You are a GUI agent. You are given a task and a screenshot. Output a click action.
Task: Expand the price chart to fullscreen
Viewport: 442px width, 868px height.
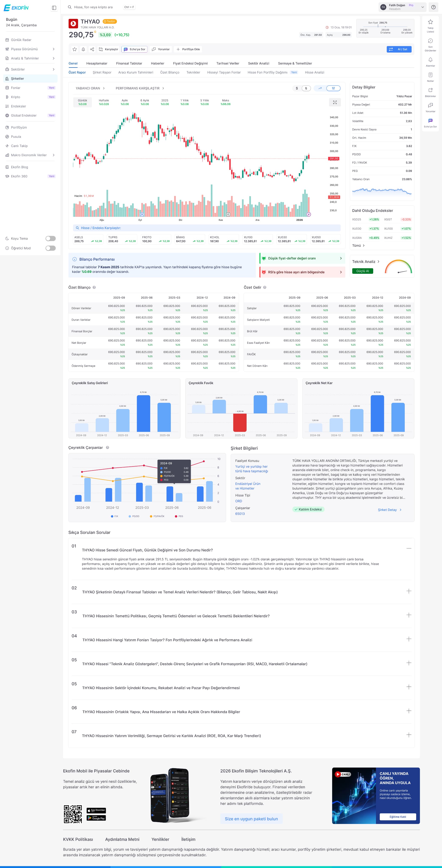[x=335, y=102]
